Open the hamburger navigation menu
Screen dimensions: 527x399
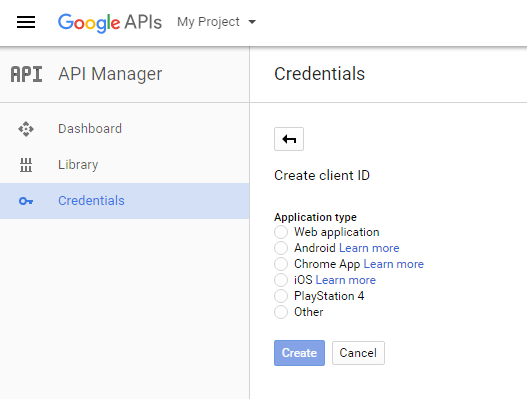tap(26, 22)
